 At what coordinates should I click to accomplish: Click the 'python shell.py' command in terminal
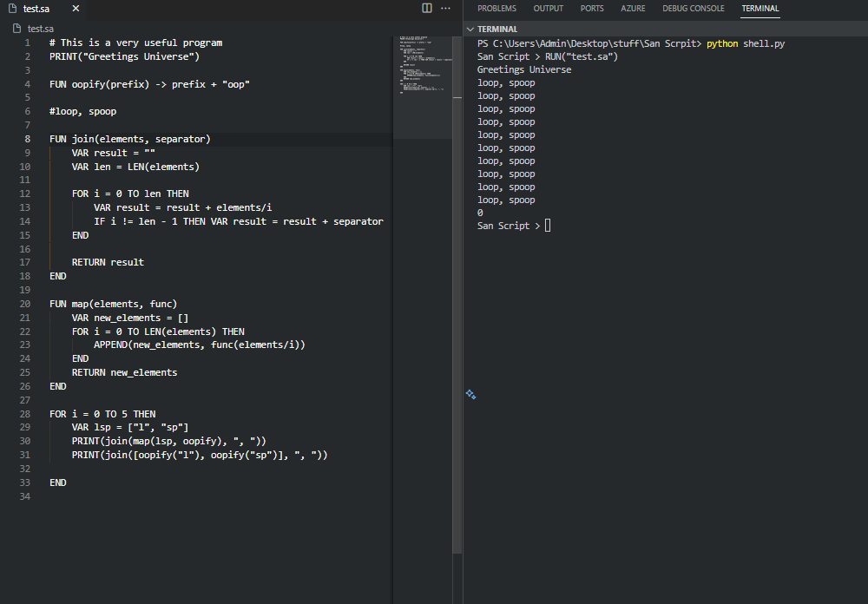coord(746,43)
